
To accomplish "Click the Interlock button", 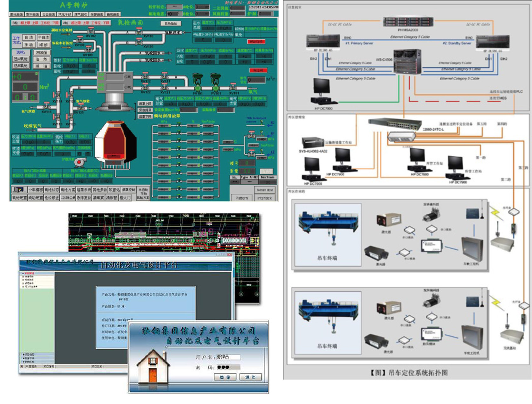I will (x=264, y=198).
